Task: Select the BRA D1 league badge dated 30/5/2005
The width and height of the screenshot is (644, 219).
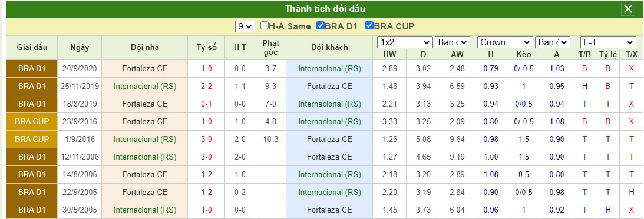Action: point(32,210)
